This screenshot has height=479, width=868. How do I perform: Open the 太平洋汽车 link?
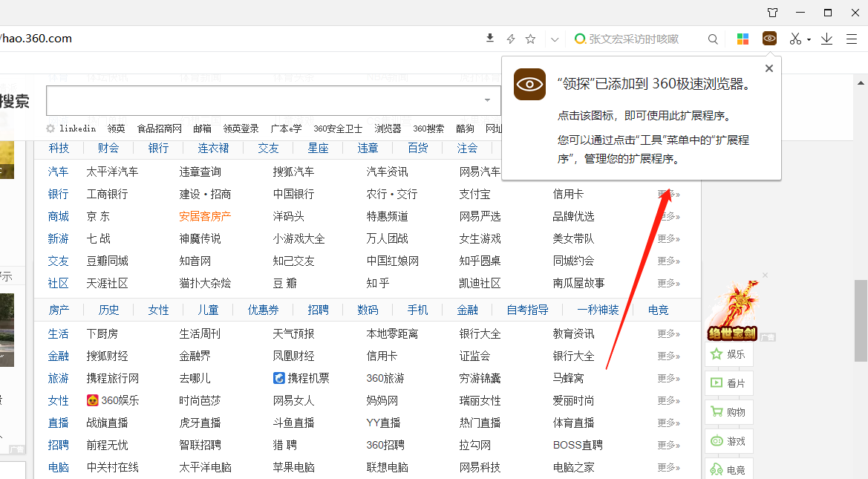[112, 172]
